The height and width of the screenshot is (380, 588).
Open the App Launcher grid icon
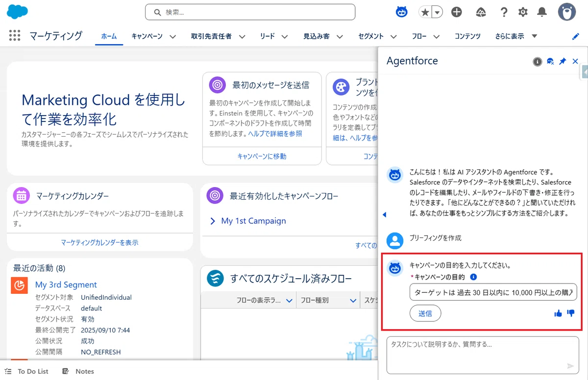[15, 35]
